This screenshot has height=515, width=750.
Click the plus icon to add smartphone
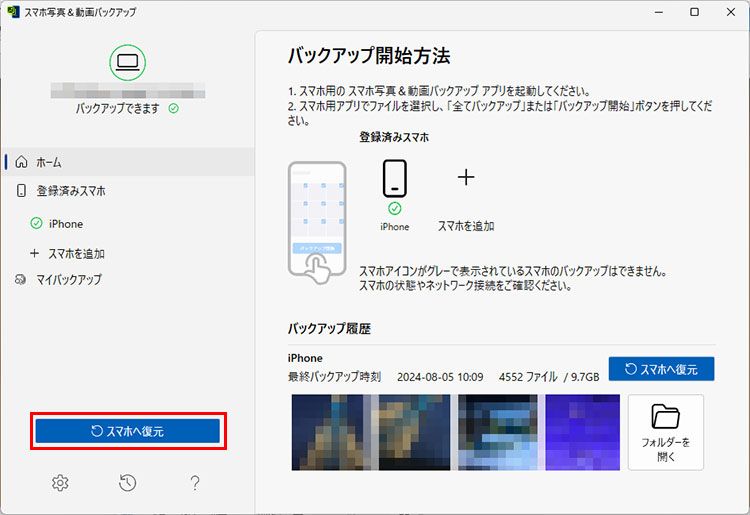click(466, 178)
